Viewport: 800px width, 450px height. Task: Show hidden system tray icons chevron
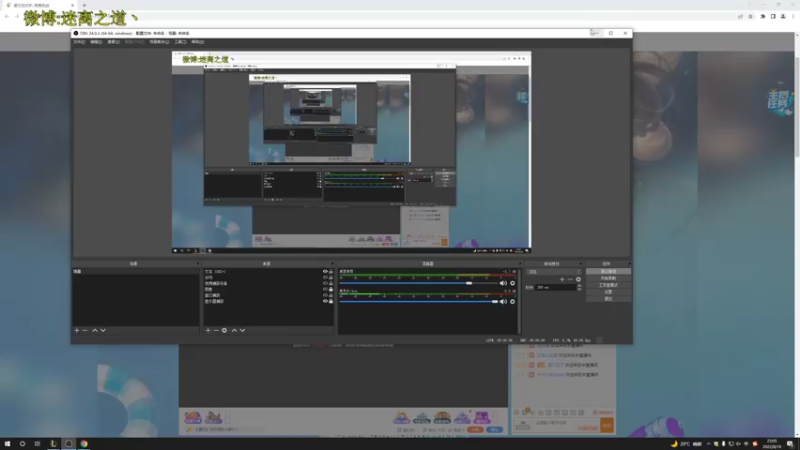tap(708, 444)
